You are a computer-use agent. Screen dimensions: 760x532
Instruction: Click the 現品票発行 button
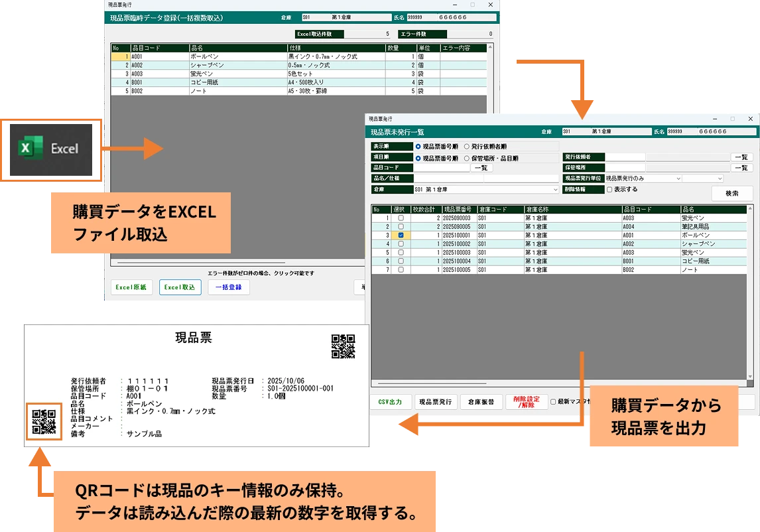[436, 402]
